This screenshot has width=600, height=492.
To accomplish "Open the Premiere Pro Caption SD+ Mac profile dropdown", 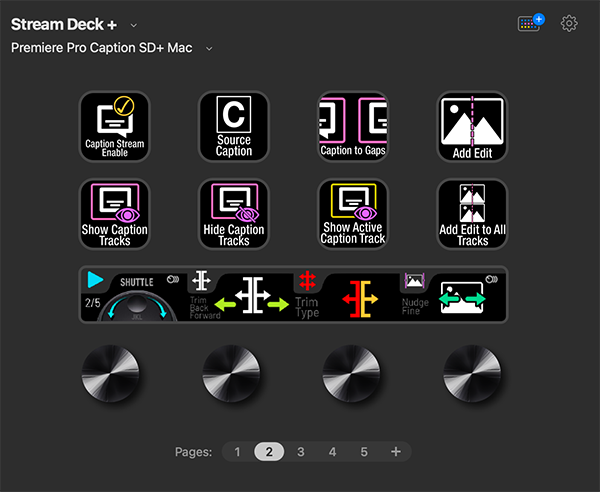I will click(209, 49).
